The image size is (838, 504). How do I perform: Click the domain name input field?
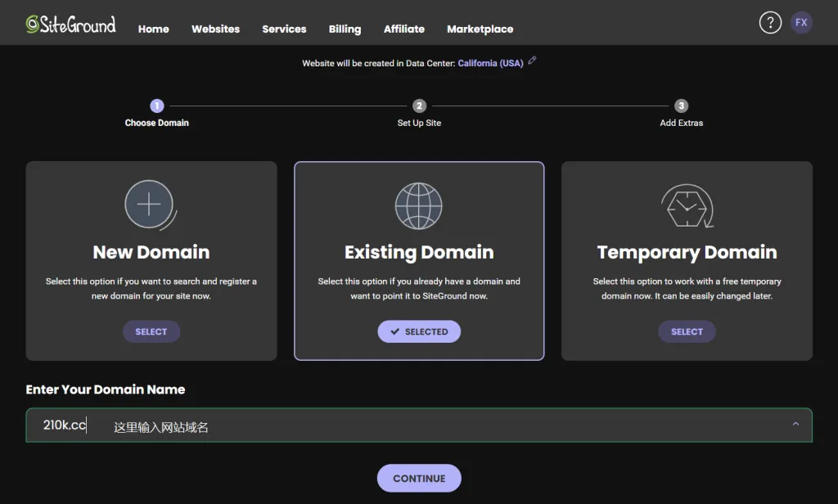point(409,425)
